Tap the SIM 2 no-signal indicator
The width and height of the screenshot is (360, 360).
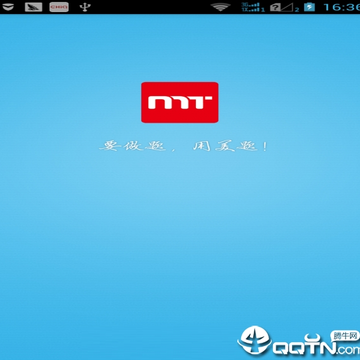[x=284, y=7]
